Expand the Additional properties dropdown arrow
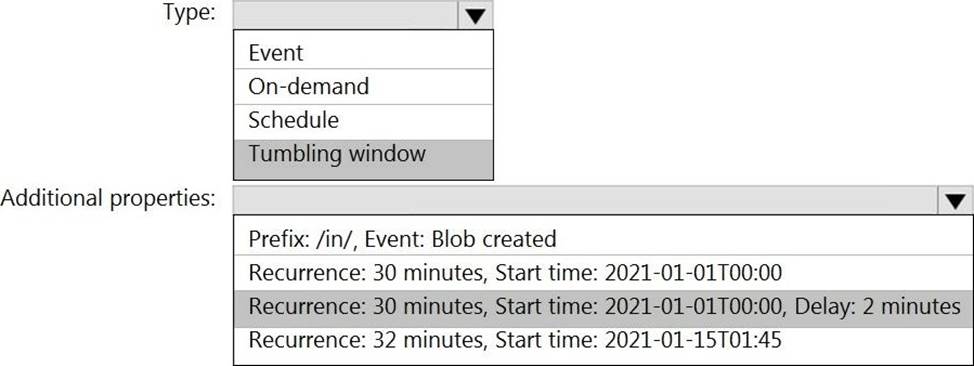This screenshot has height=366, width=974. pyautogui.click(x=955, y=200)
